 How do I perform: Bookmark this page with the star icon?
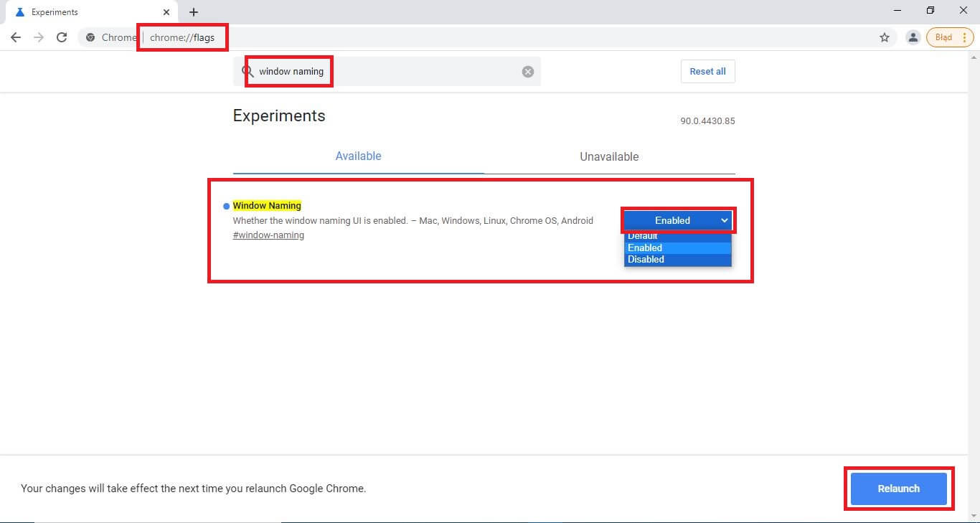885,37
